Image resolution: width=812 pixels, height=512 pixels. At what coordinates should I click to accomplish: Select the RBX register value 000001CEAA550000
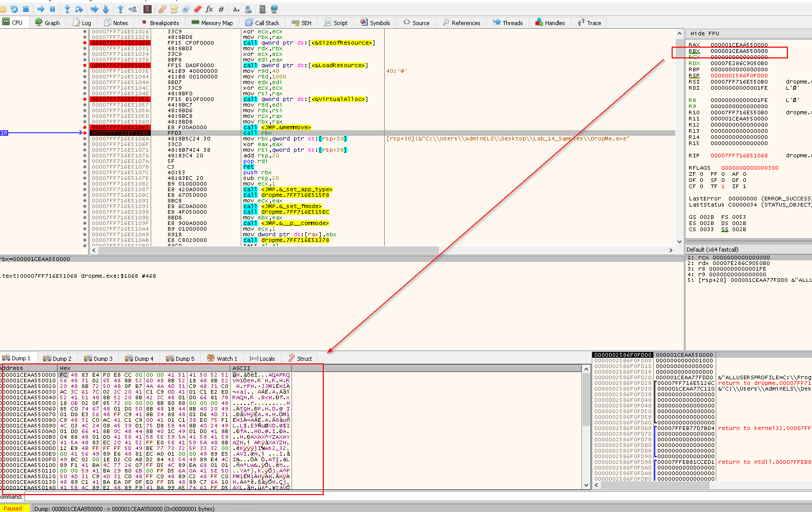[x=739, y=51]
